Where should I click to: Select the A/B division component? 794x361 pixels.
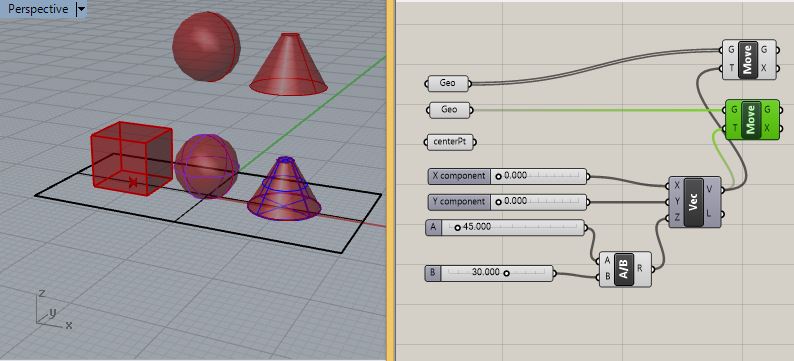point(624,269)
